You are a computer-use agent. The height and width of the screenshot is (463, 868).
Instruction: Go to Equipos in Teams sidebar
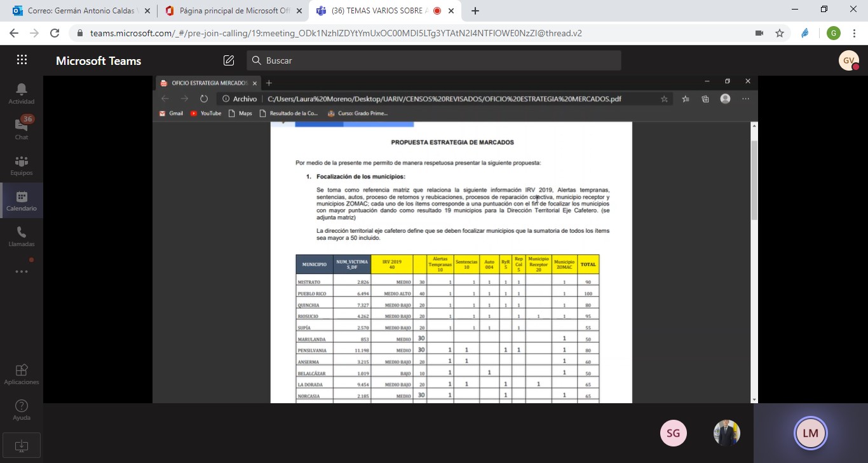(22, 165)
